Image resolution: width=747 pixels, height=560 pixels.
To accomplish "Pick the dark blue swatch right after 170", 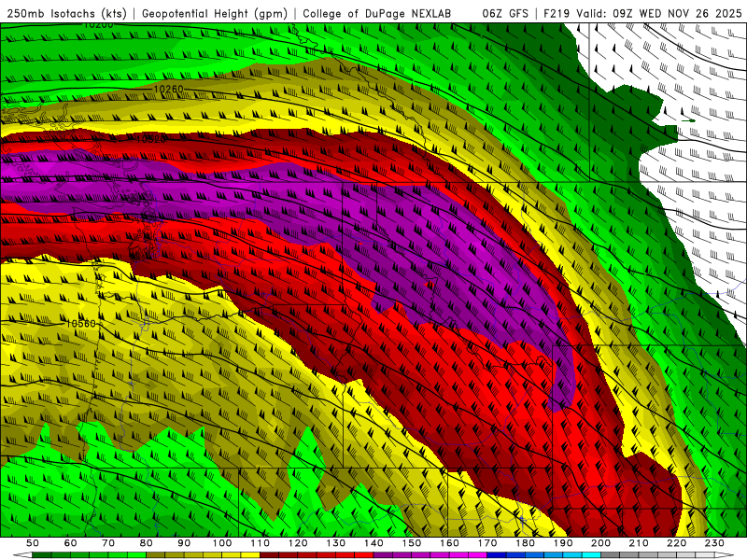I will coord(497,555).
